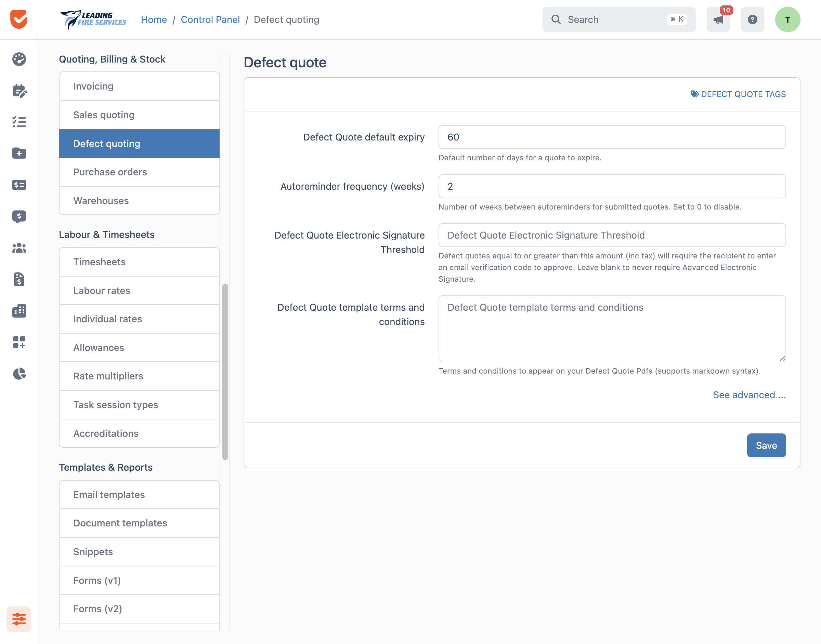
Task: Select Defect quoting menu item
Action: pyautogui.click(x=139, y=144)
